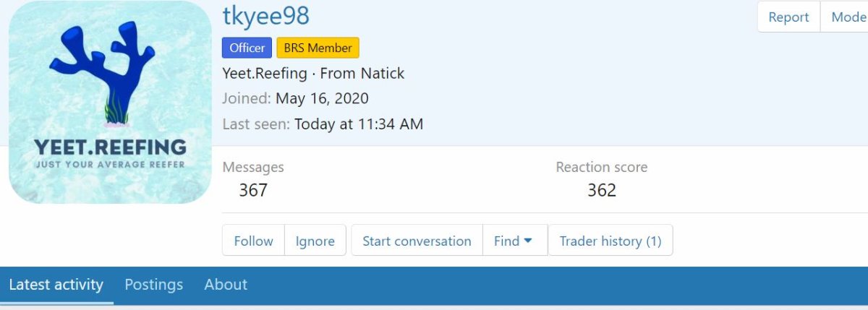
Task: Click the blue Officer badge
Action: [247, 48]
